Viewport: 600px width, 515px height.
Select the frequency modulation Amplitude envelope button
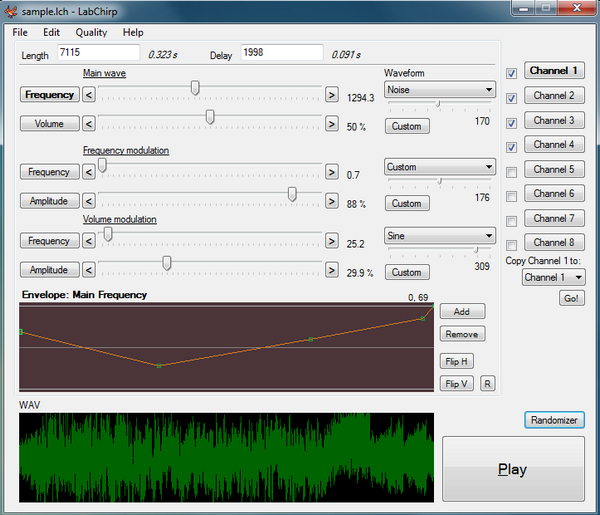[50, 201]
